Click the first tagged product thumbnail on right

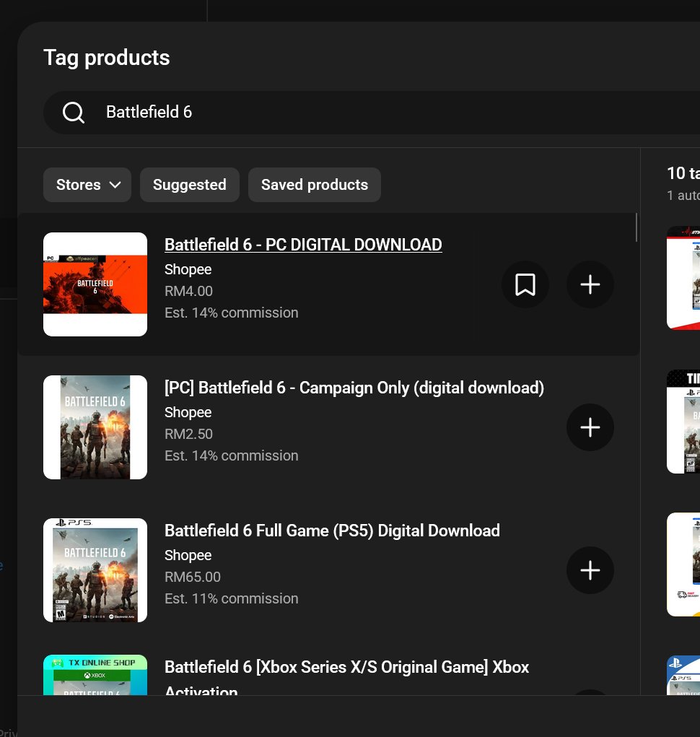[683, 278]
